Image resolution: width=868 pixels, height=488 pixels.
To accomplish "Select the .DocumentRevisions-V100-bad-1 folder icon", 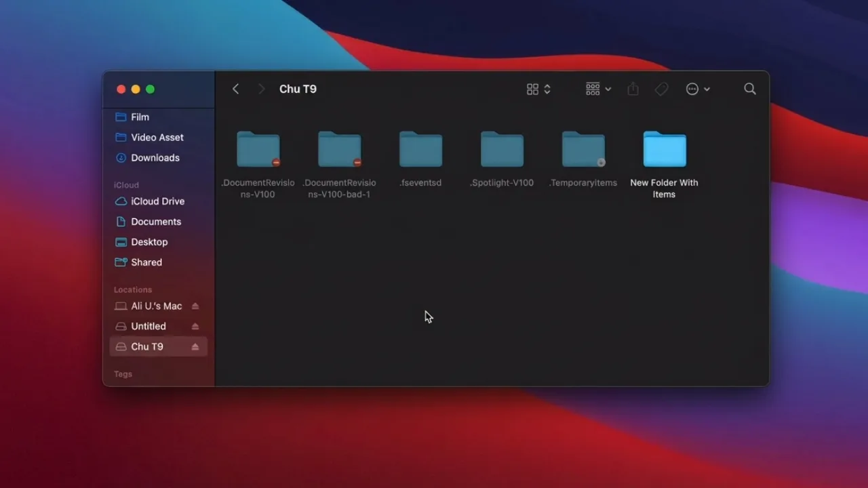I will pos(339,149).
